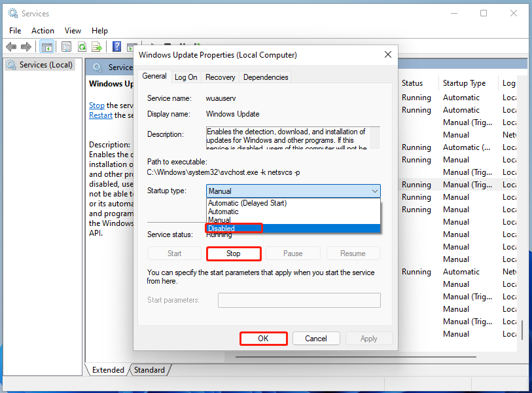Screen dimensions: 532x393
Task: Click the Refresh icon on the toolbar
Action: [82, 47]
